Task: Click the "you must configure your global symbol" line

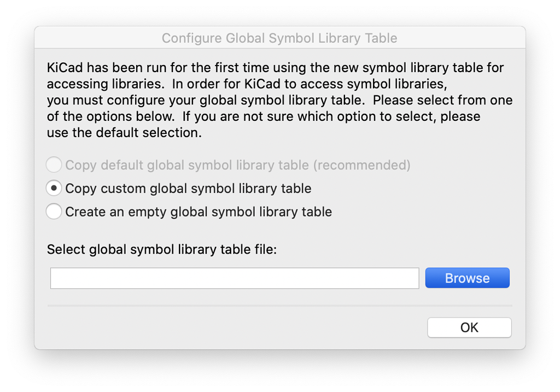Action: tap(279, 100)
